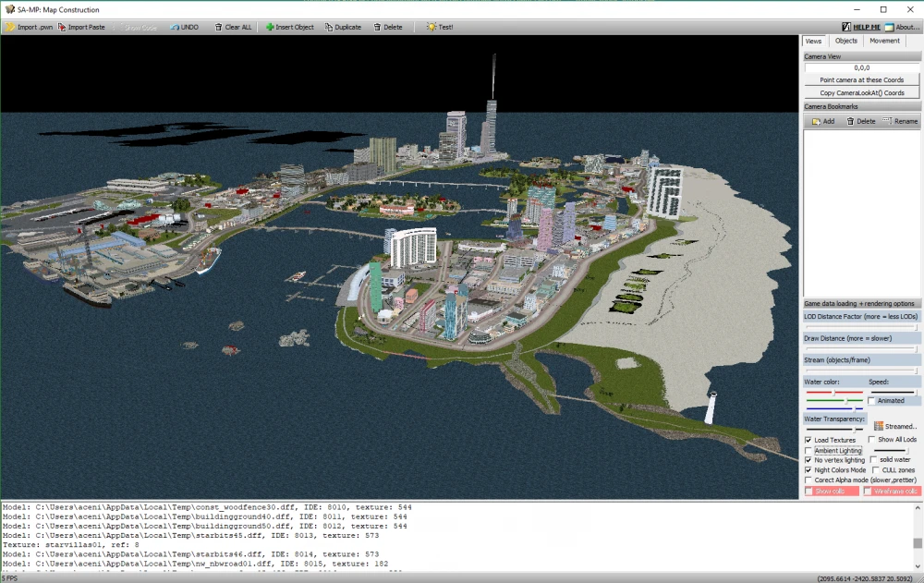Screen dimensions: 924x583
Task: Click the Test! lightbulb button
Action: pos(440,27)
